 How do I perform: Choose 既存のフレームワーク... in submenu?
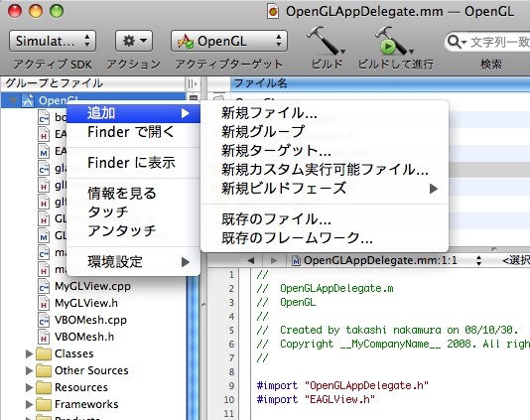point(325,238)
